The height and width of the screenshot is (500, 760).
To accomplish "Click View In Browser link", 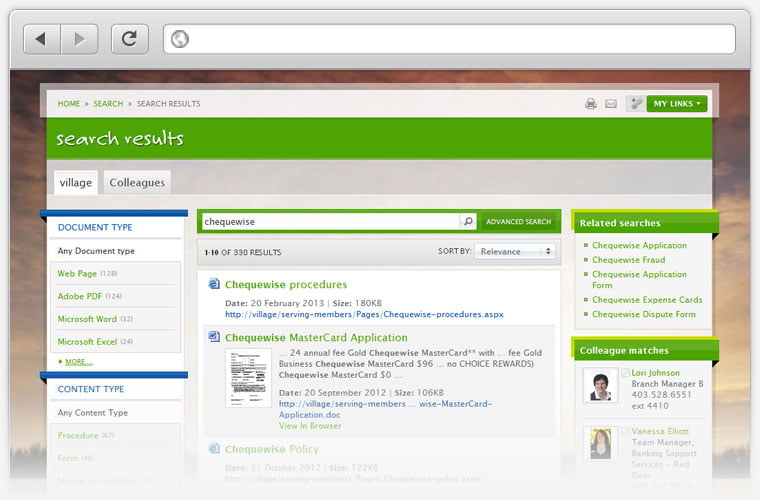I will 310,426.
